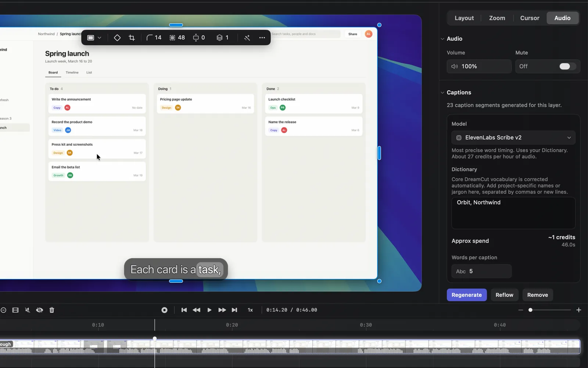Remove the captions with Remove button
The width and height of the screenshot is (588, 368).
[x=538, y=295]
